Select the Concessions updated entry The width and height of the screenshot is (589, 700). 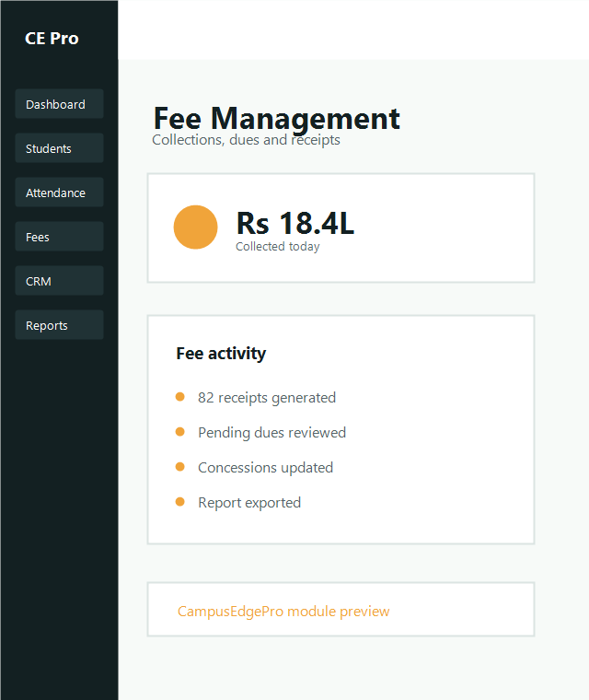(x=265, y=467)
